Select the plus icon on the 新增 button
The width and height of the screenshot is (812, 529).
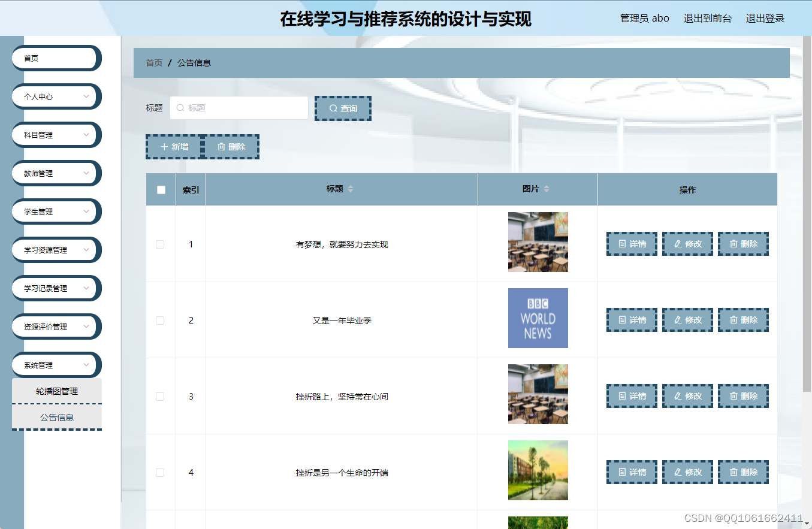[165, 146]
